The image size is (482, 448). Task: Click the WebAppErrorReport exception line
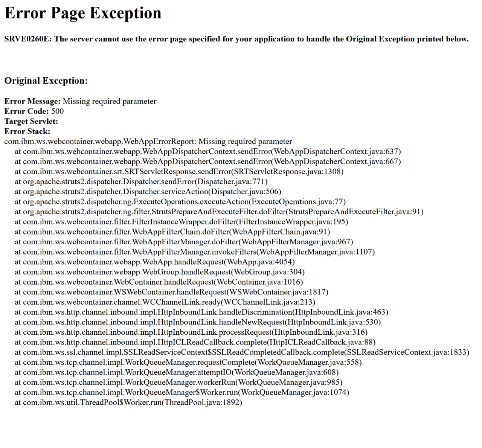[148, 142]
